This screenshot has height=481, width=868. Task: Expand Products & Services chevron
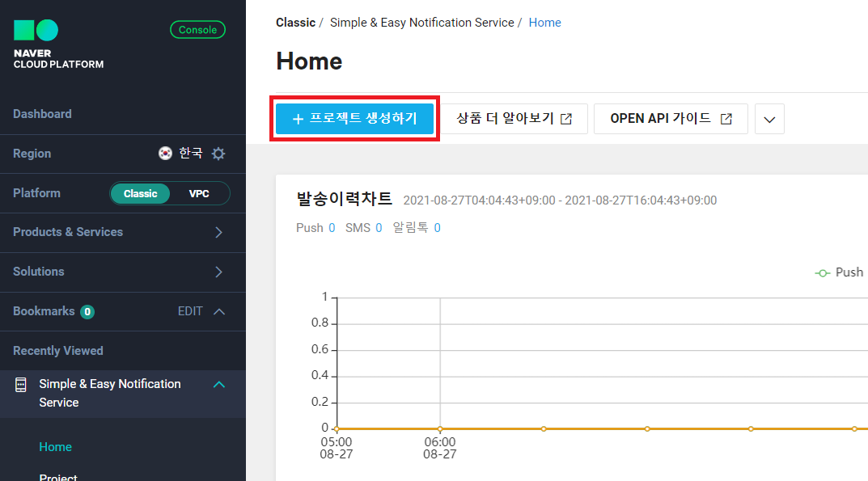pos(218,233)
